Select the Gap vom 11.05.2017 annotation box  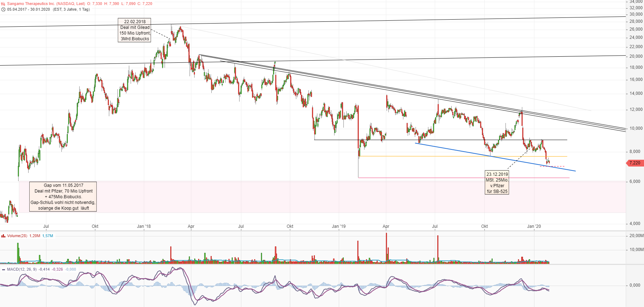63,196
